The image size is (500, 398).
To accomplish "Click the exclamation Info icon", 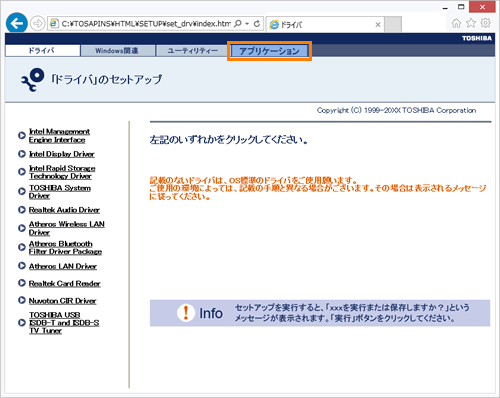I will tap(186, 313).
